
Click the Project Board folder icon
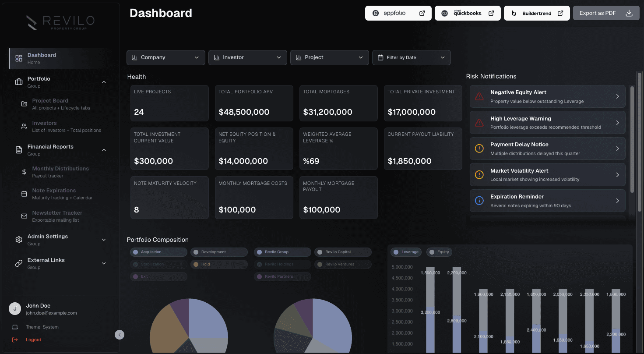tap(24, 104)
